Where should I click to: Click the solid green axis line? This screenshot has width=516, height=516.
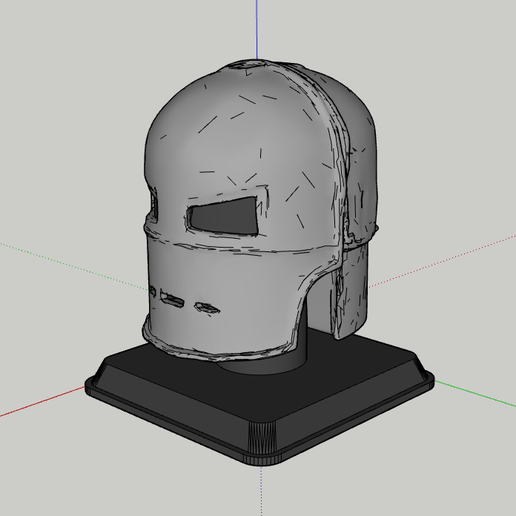click(x=475, y=393)
